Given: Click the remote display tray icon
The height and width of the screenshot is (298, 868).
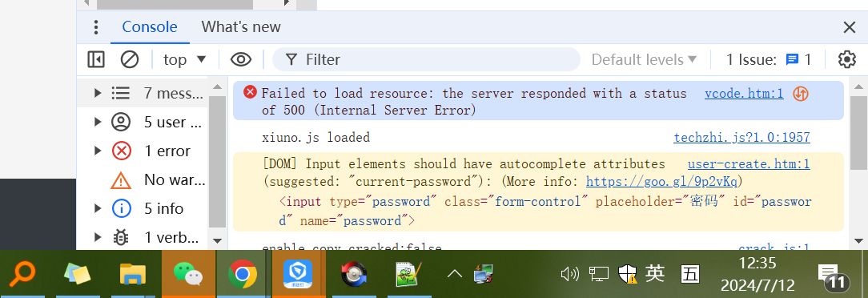Looking at the screenshot, I should [484, 274].
